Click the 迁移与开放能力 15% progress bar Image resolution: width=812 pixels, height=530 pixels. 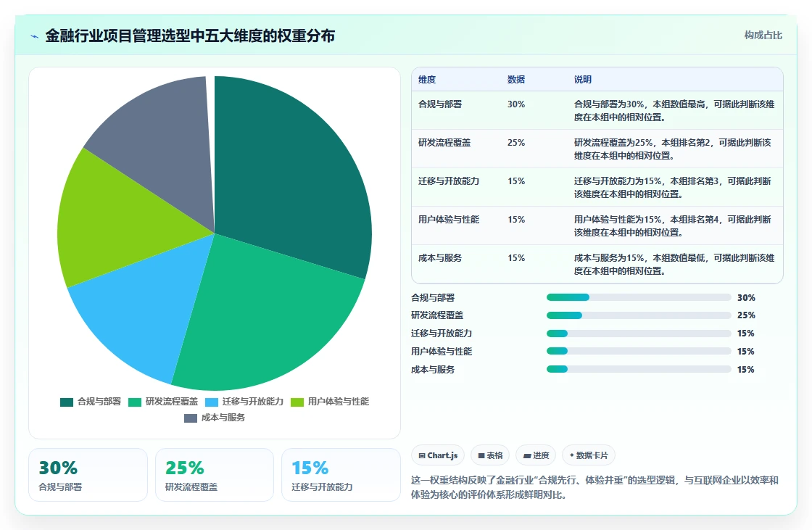tap(639, 334)
